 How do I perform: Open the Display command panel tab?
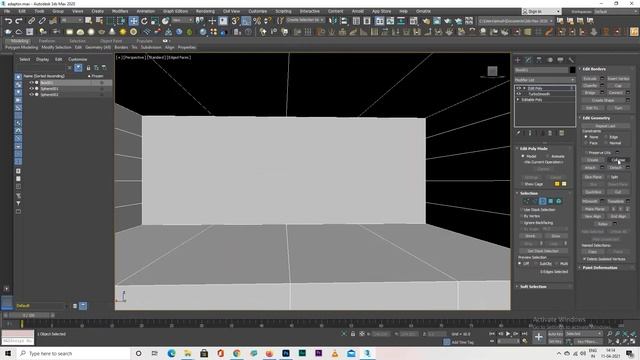point(560,60)
